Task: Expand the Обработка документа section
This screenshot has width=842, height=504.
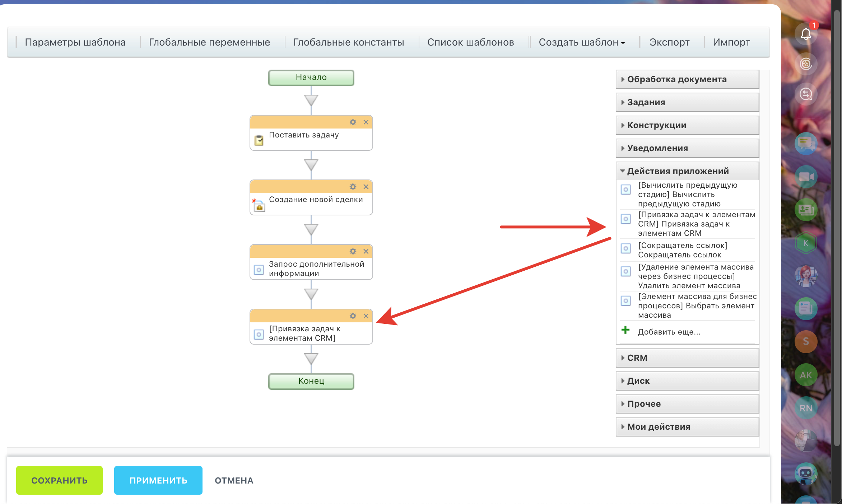Action: (677, 79)
